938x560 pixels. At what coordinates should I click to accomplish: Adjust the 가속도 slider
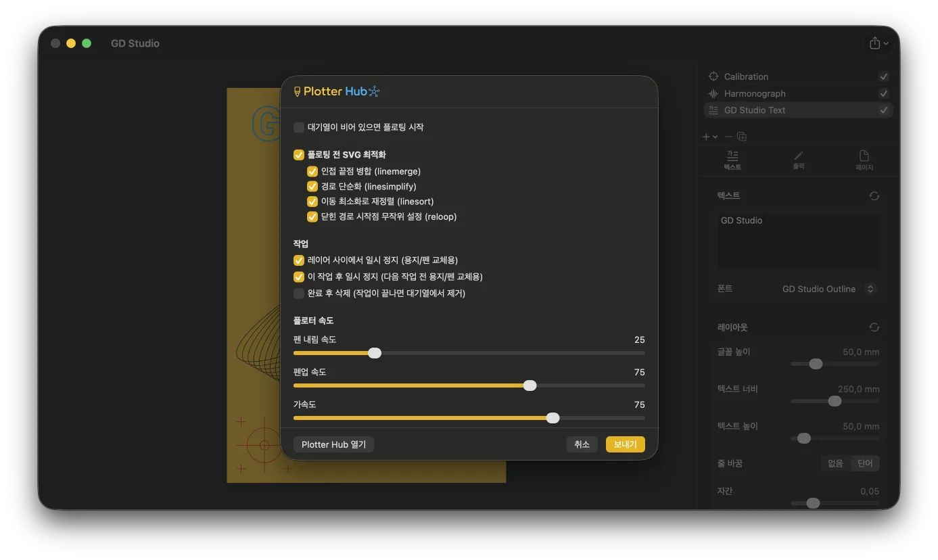[469, 418]
